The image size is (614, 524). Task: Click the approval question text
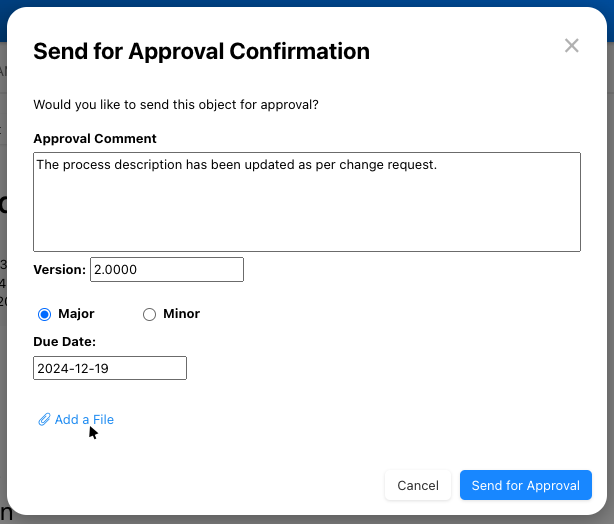176,104
